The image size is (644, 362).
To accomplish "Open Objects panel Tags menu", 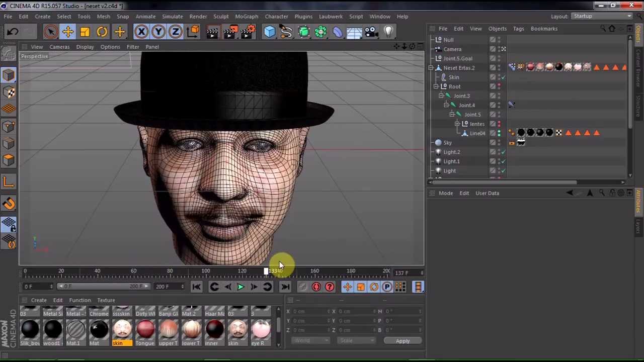I will click(518, 29).
